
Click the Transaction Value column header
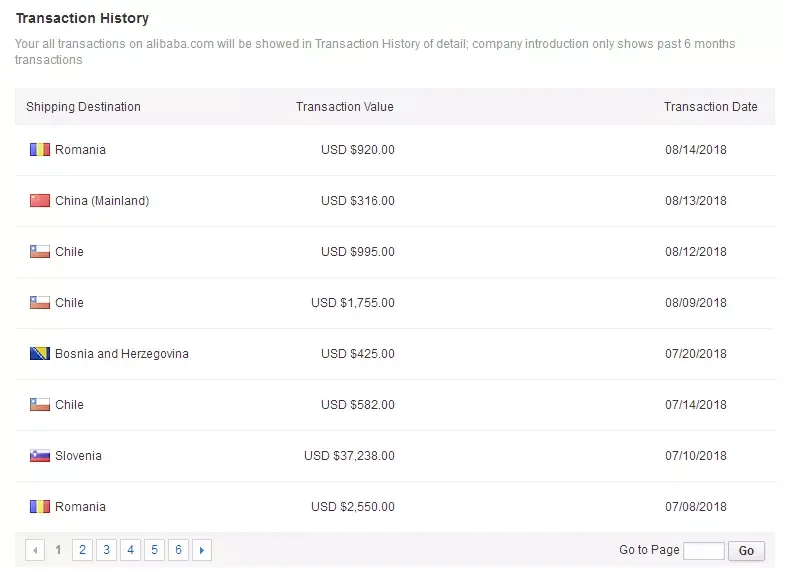click(x=344, y=107)
